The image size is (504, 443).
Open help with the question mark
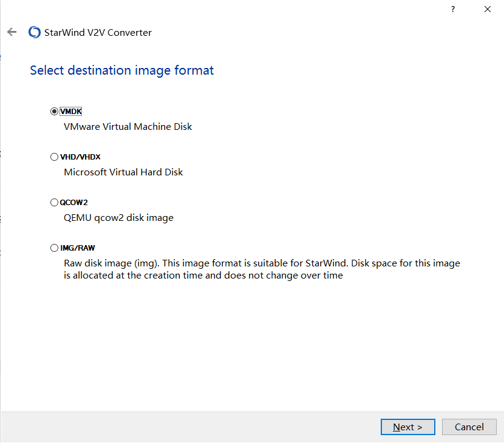(453, 10)
